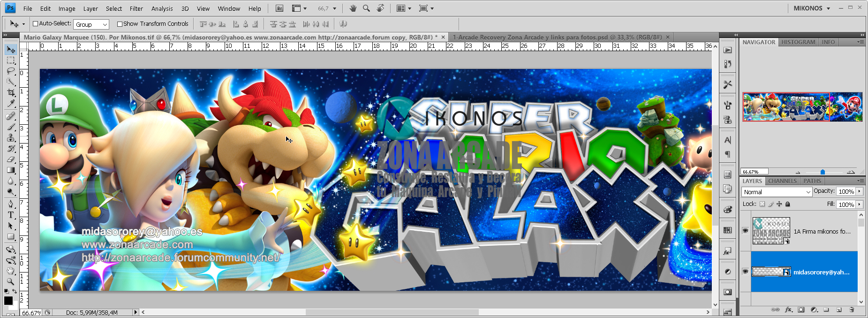Select the Healing Brush tool
This screenshot has width=868, height=318.
(11, 116)
